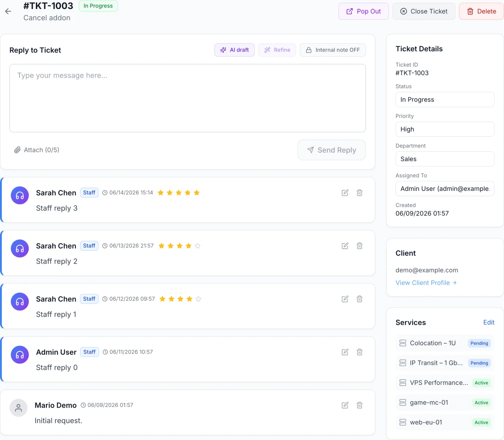Image resolution: width=504 pixels, height=440 pixels.
Task: Click the 06/14/2026 15:14 timestamp
Action: click(x=131, y=193)
